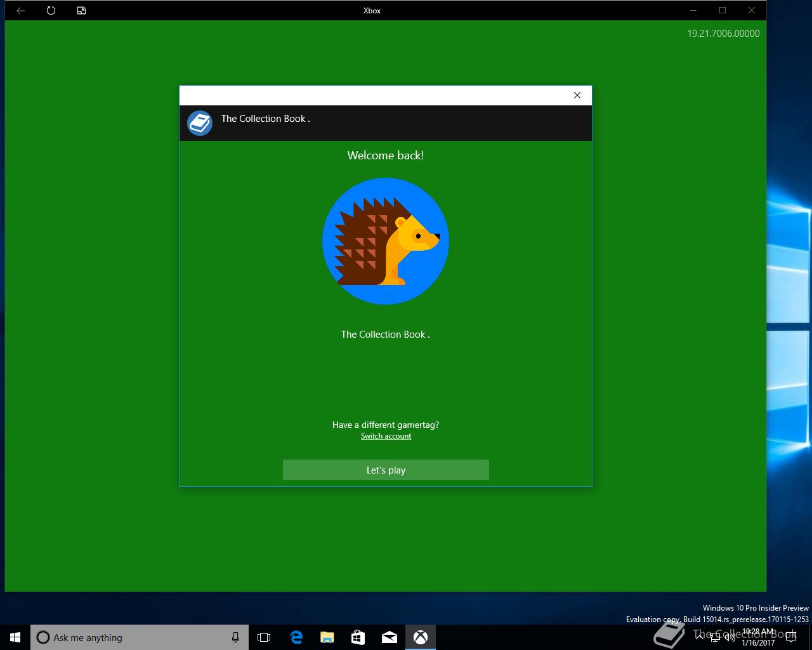This screenshot has height=650, width=812.
Task: Open the Mail app from taskbar
Action: 390,637
